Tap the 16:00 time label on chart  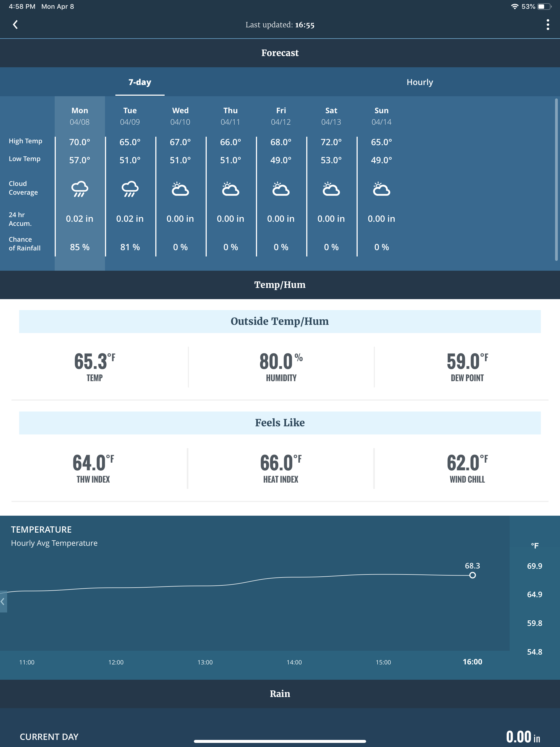[472, 662]
